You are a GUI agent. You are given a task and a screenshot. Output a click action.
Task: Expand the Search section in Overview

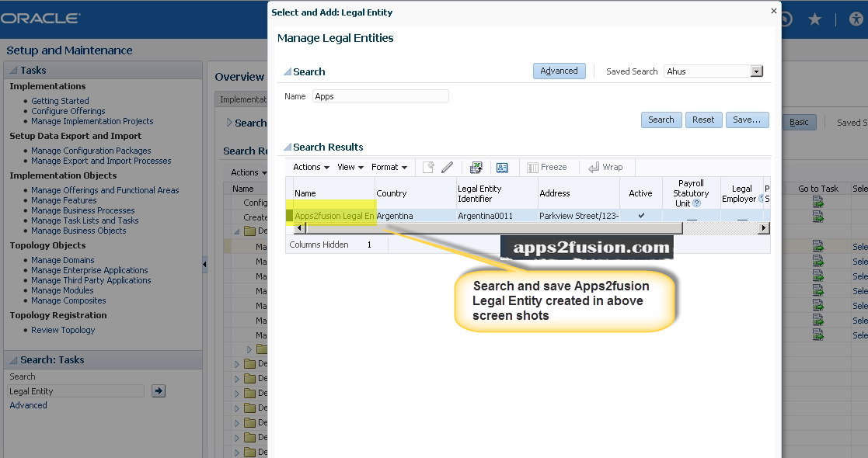229,122
